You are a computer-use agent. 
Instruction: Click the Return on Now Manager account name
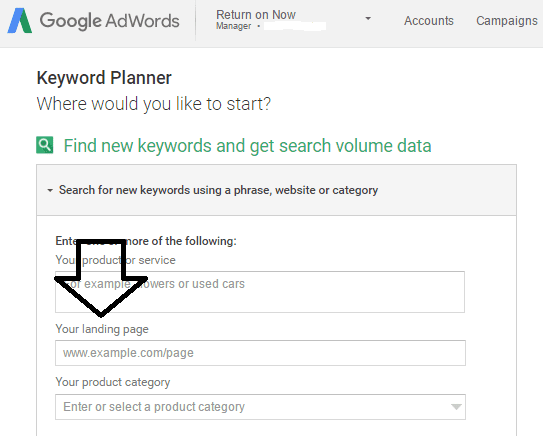point(256,15)
